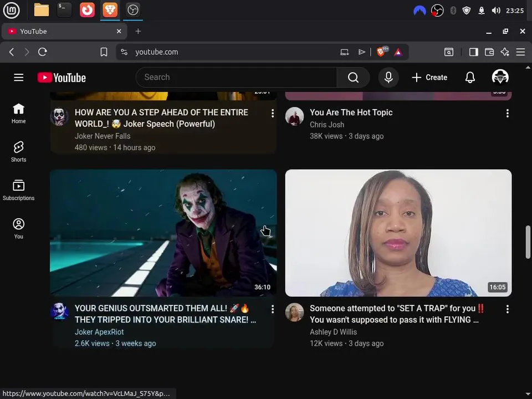Visit Joker ApexRiot channel name
Viewport: 532px width, 399px height.
[99, 332]
